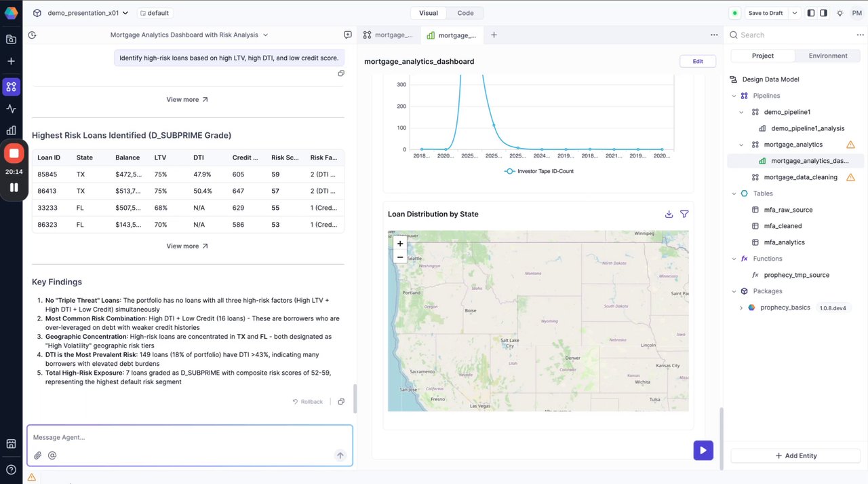Toggle the light bulb theme icon
This screenshot has width=868, height=484.
pyautogui.click(x=840, y=13)
